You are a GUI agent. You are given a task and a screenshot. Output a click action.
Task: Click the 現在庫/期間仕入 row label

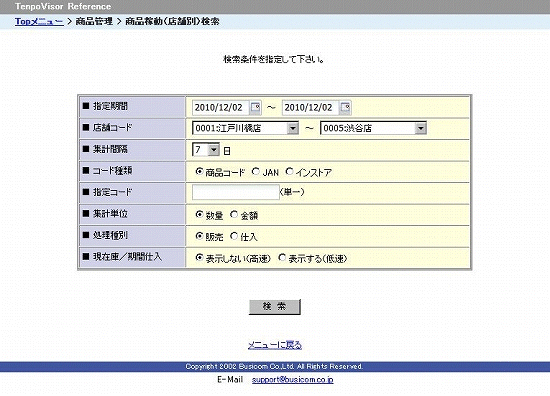pos(127,257)
